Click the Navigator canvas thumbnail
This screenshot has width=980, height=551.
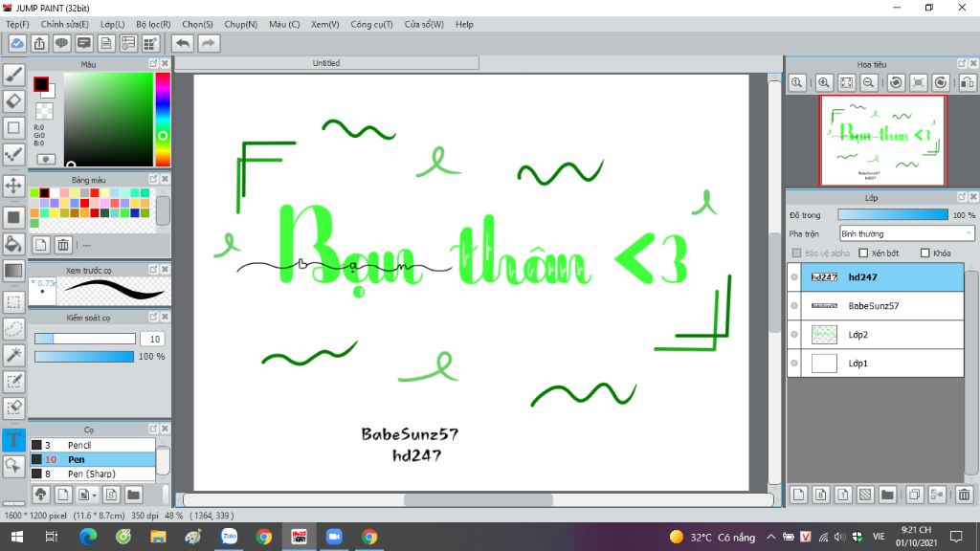coord(882,141)
